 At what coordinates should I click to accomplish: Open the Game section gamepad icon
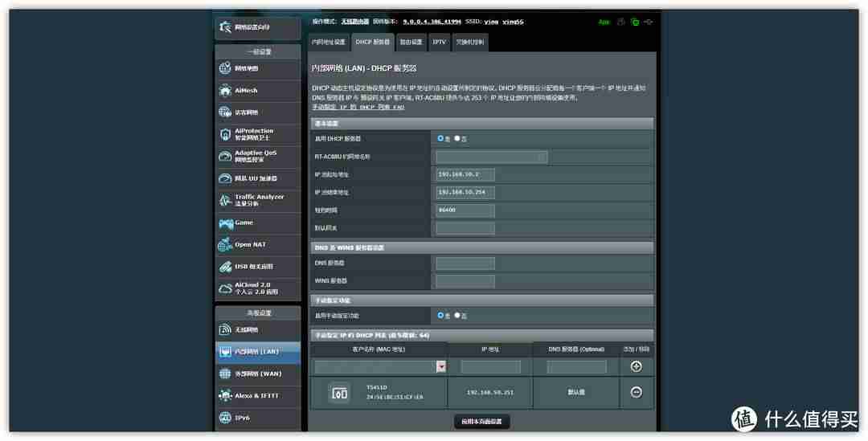pos(225,223)
